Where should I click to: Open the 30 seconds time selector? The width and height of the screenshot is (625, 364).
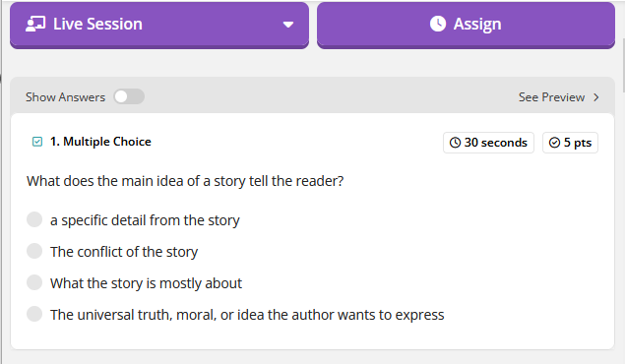point(488,143)
